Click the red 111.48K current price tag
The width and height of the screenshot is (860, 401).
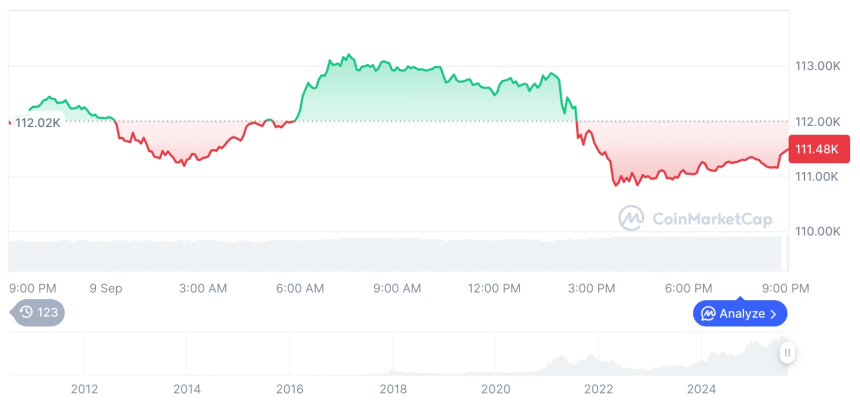pyautogui.click(x=818, y=149)
